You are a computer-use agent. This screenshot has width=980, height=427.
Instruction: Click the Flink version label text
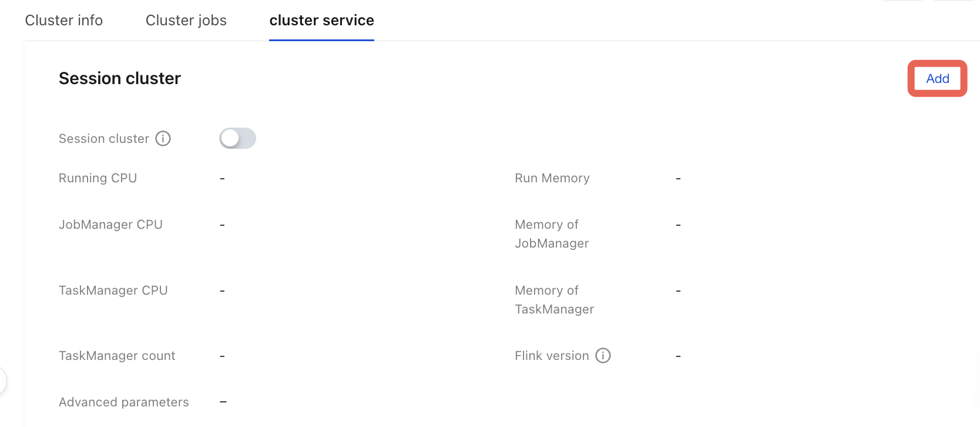(x=552, y=356)
